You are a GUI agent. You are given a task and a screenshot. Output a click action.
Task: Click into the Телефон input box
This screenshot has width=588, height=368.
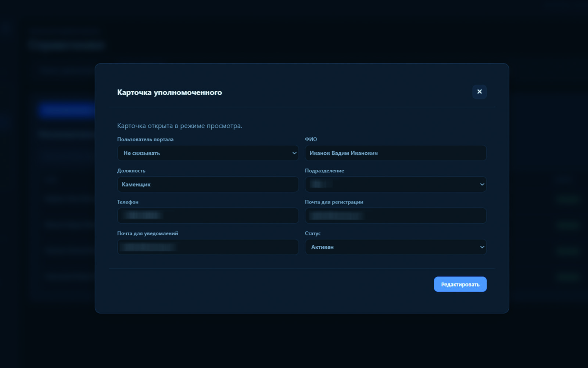(208, 216)
